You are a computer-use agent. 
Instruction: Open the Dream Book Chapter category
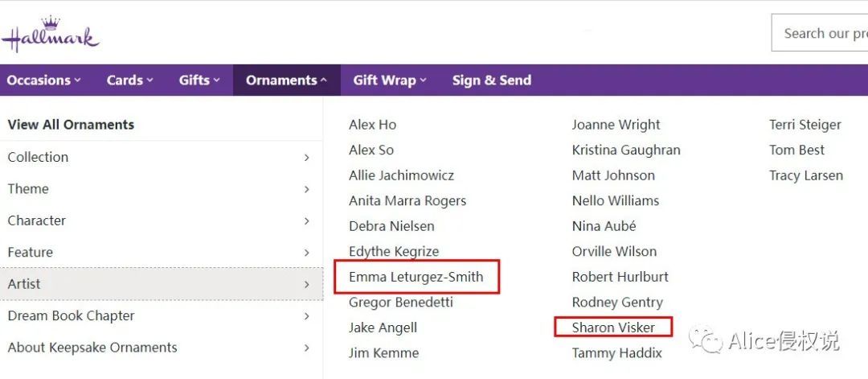coord(161,315)
